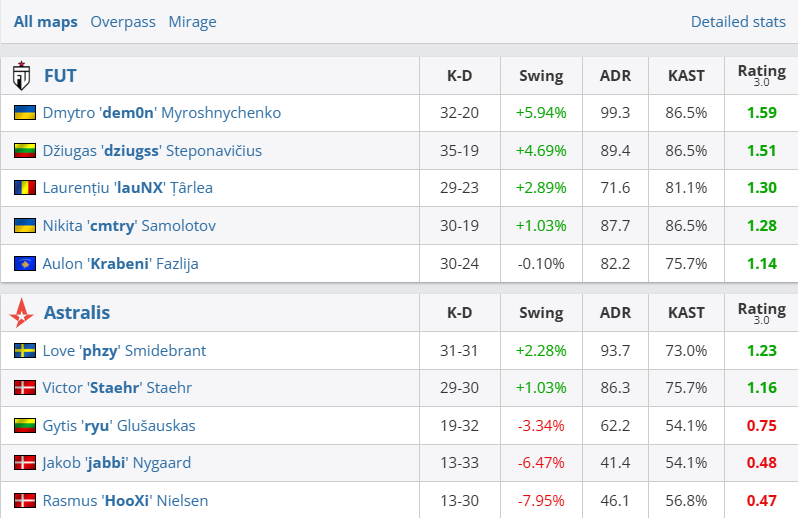Click the Lithuania flag beside ryu
Viewport: 798px width, 518px height.
click(25, 426)
